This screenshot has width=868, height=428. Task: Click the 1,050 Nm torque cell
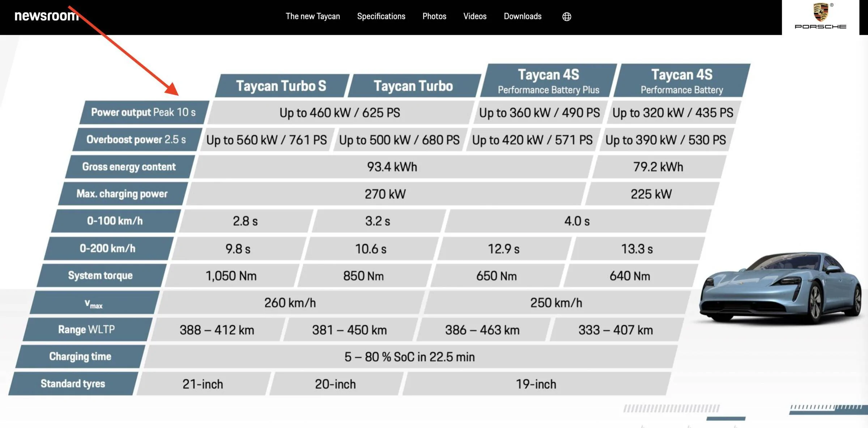click(x=231, y=276)
